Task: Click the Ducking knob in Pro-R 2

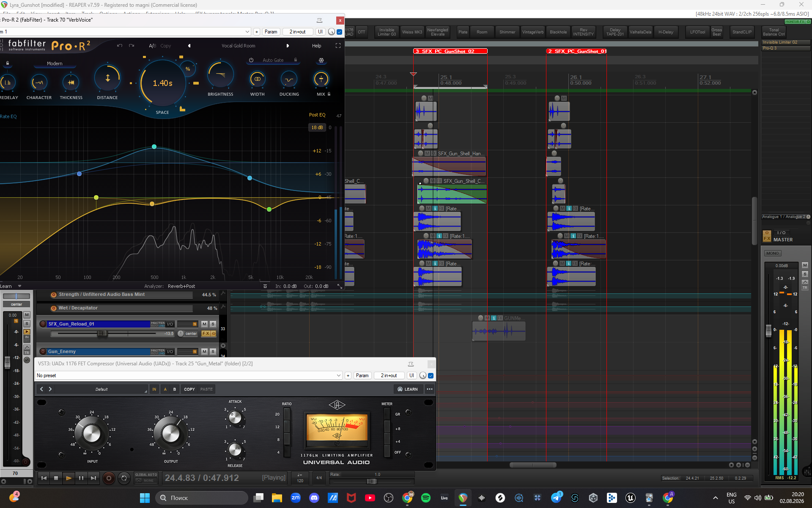Action: click(289, 79)
